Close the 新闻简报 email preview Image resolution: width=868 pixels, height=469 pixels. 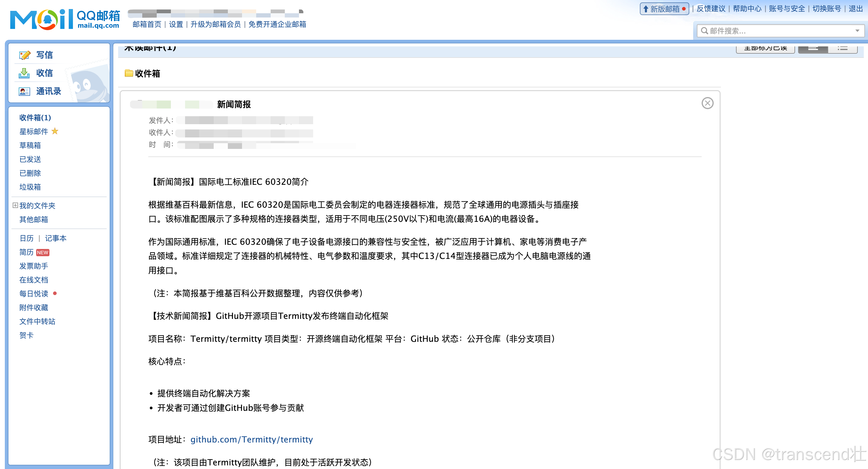707,103
